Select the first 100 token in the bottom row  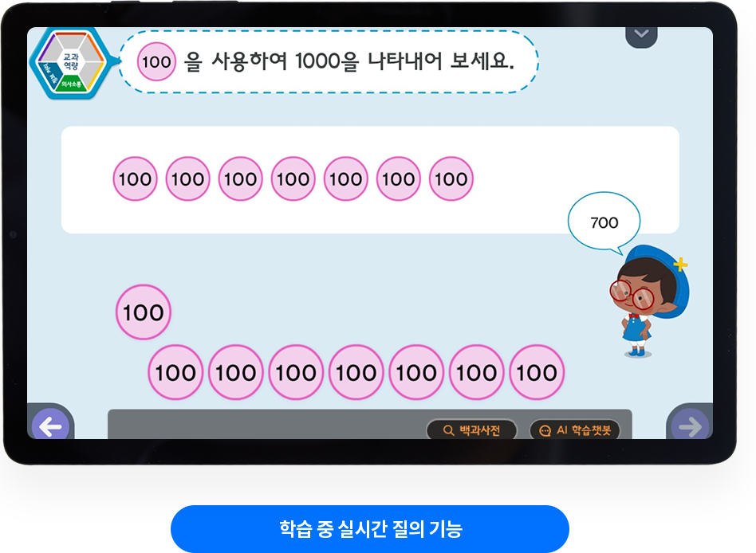tap(175, 372)
